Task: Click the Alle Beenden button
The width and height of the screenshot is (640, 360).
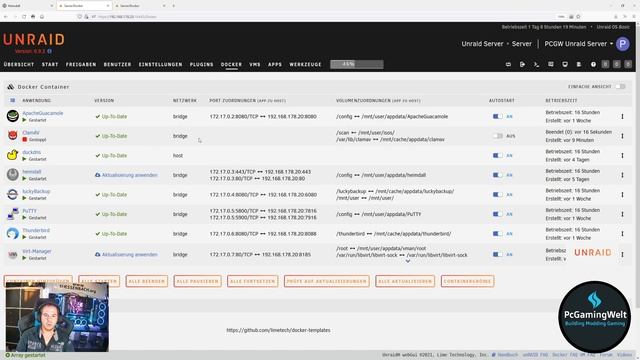Action: coord(147,281)
